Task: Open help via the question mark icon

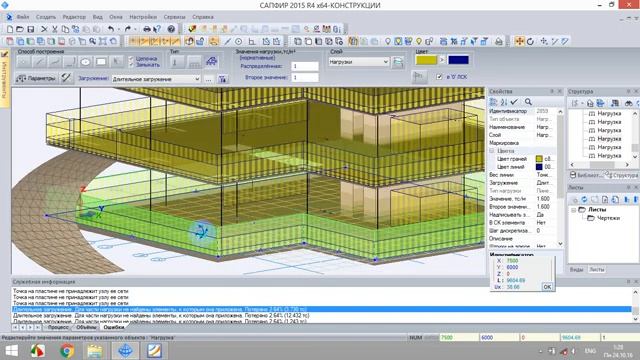Action: (171, 29)
